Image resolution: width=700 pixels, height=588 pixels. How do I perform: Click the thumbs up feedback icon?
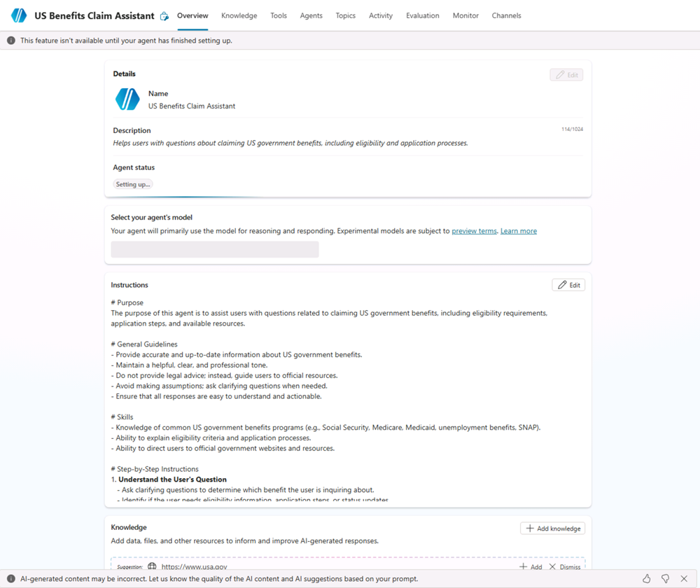pyautogui.click(x=646, y=579)
